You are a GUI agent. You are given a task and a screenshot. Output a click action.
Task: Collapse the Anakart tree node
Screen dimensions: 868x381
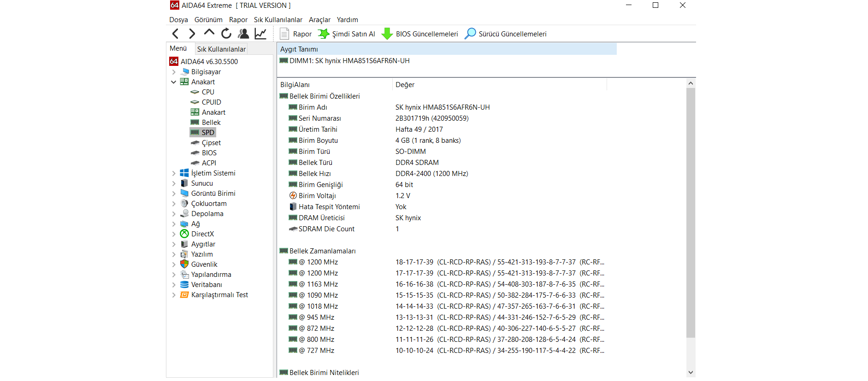pyautogui.click(x=174, y=82)
